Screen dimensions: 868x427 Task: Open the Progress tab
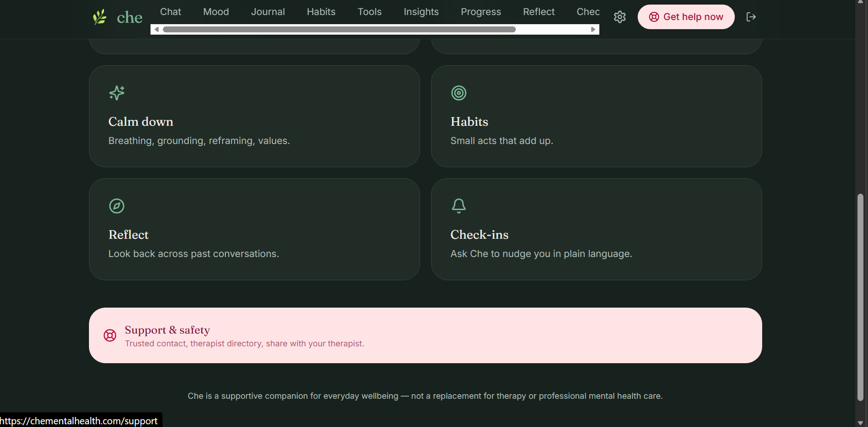point(481,12)
